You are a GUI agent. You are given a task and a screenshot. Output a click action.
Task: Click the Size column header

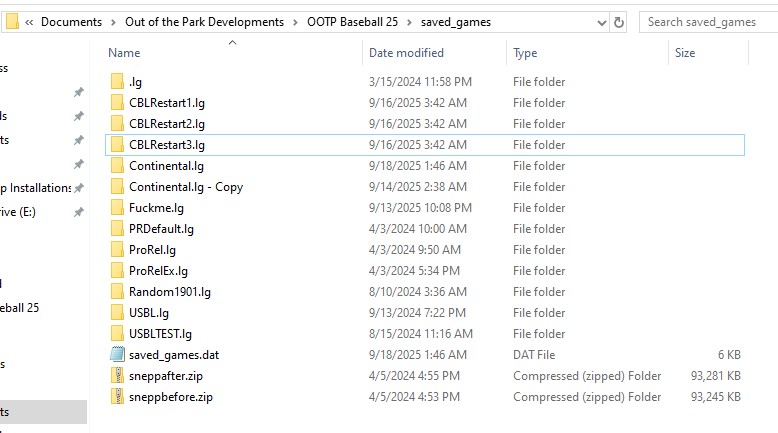[685, 53]
